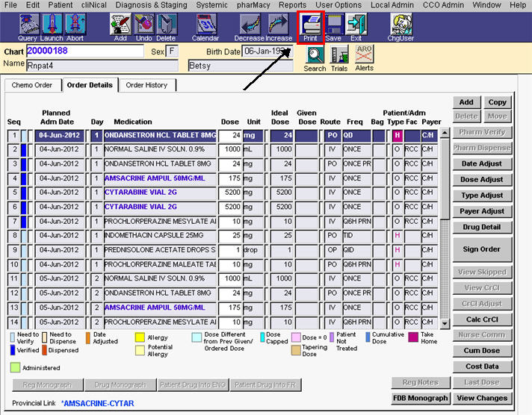Click the Cum Dose button
This screenshot has height=415, width=532.
click(x=482, y=351)
